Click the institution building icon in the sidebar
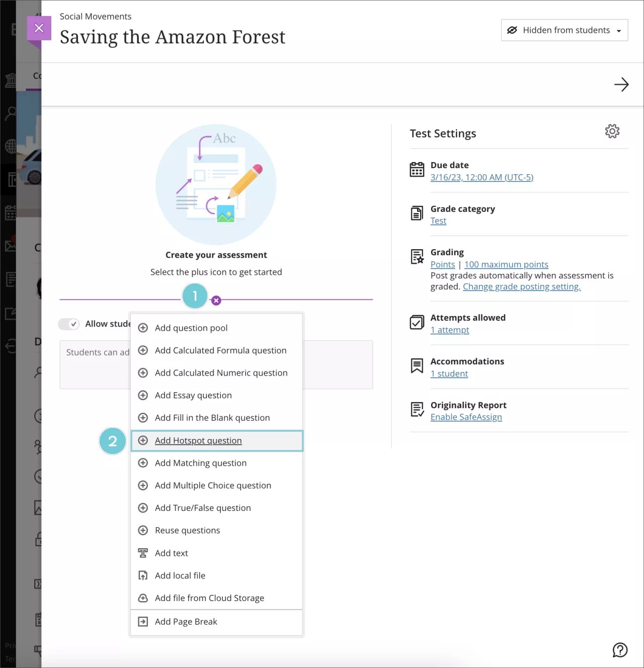644x668 pixels. (x=10, y=80)
